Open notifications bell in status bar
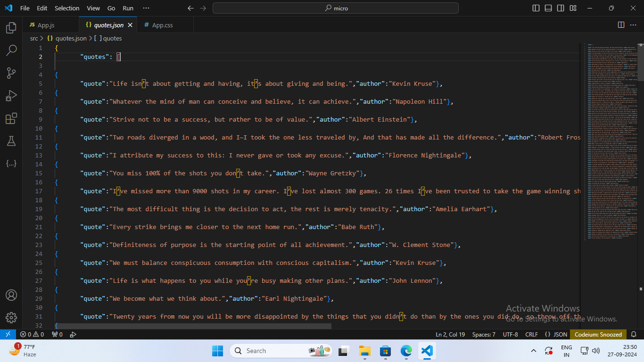644x362 pixels. coord(635,334)
